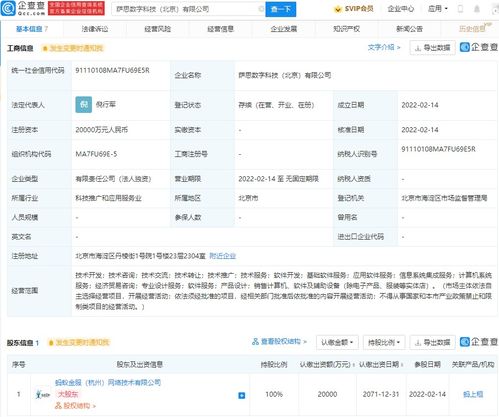The height and width of the screenshot is (417, 499).
Task: Sort by 认缴出资日期 column arrow
Action: [403, 365]
